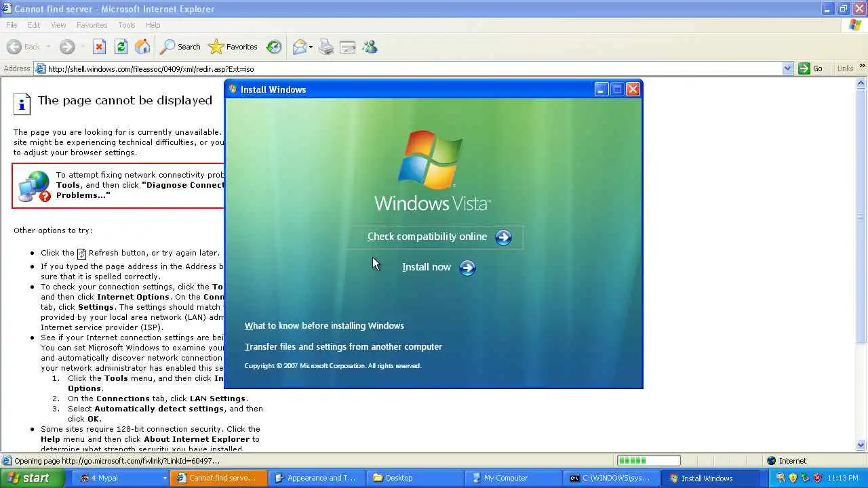Click the Start button
The image size is (868, 488).
coord(32,478)
